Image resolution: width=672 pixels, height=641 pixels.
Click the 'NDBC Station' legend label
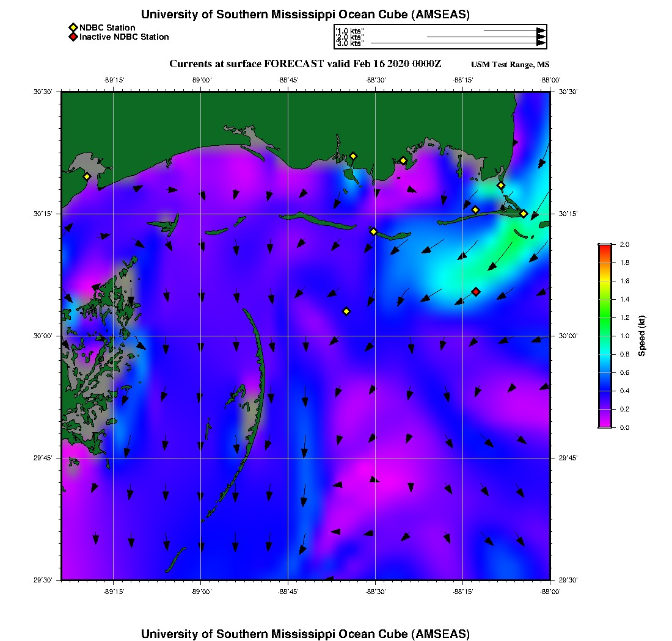tap(107, 27)
